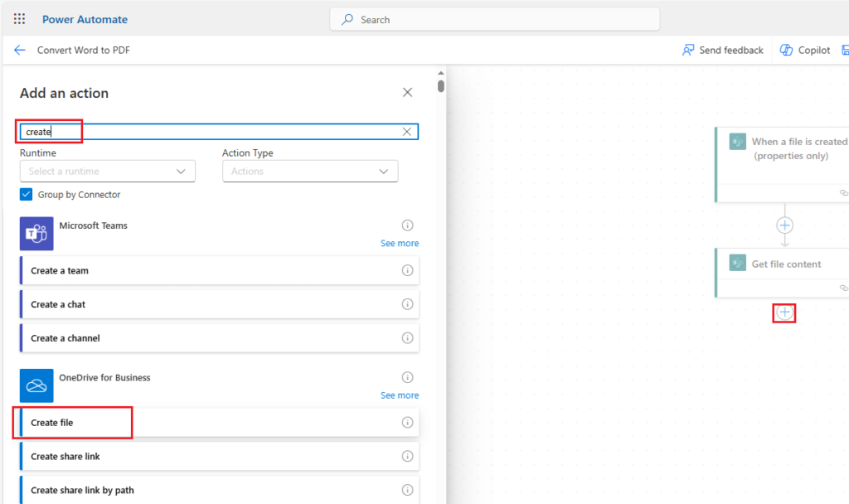Open the info icon next to 'Create file'
Viewport: 849px width, 504px height.
click(407, 422)
